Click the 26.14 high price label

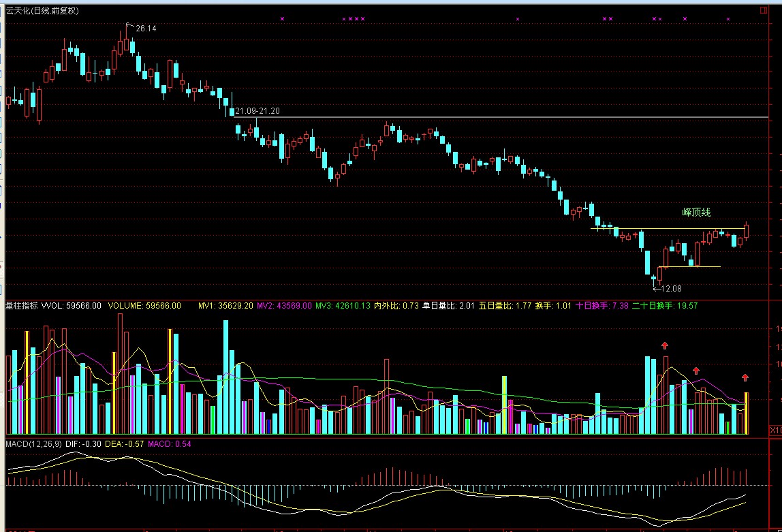(145, 29)
